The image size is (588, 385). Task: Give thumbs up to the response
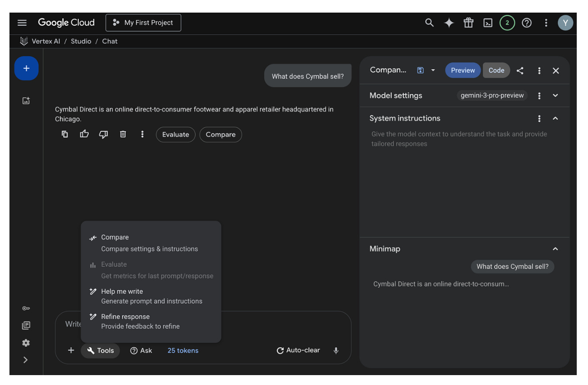click(x=84, y=134)
